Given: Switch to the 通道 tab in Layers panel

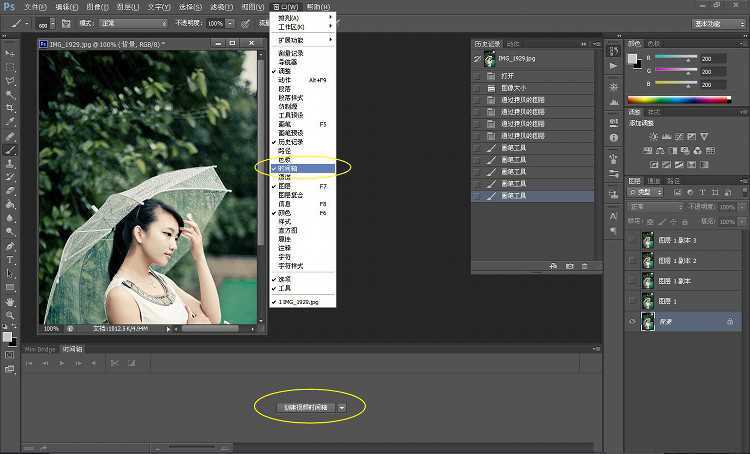Looking at the screenshot, I should pyautogui.click(x=654, y=181).
